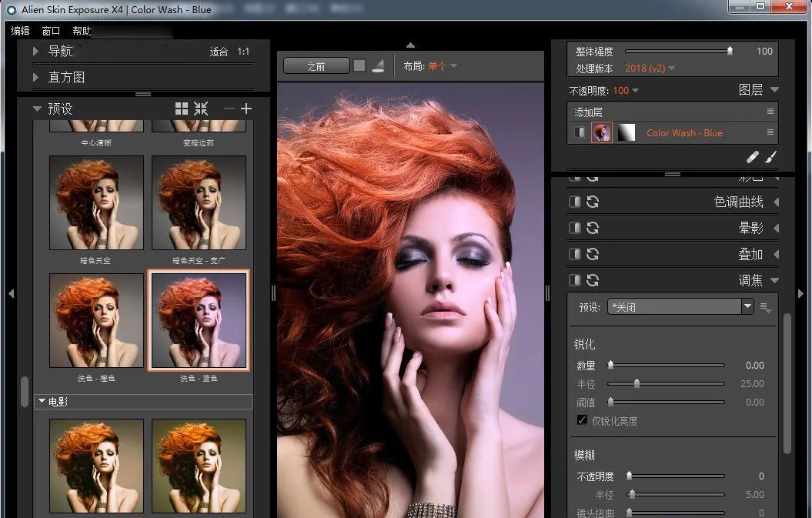This screenshot has height=518, width=812.
Task: Click the wedge-shaped icon left of 布局
Action: tap(379, 65)
